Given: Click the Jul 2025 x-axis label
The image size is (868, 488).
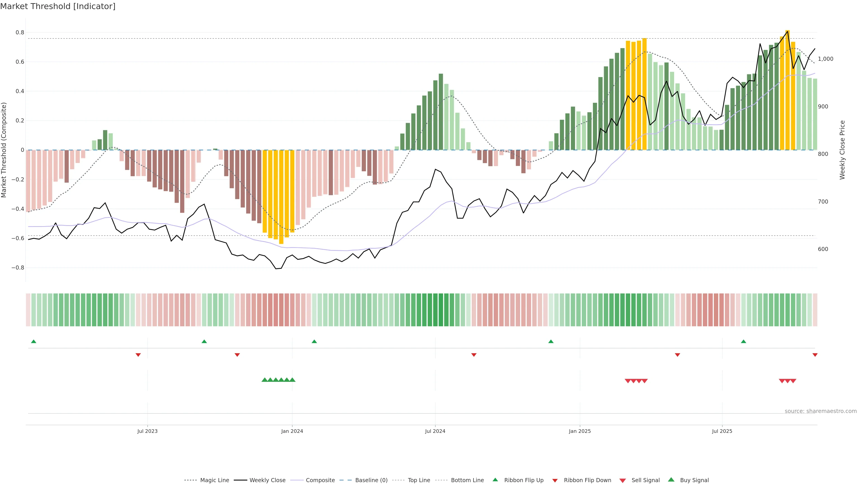Looking at the screenshot, I should (722, 431).
